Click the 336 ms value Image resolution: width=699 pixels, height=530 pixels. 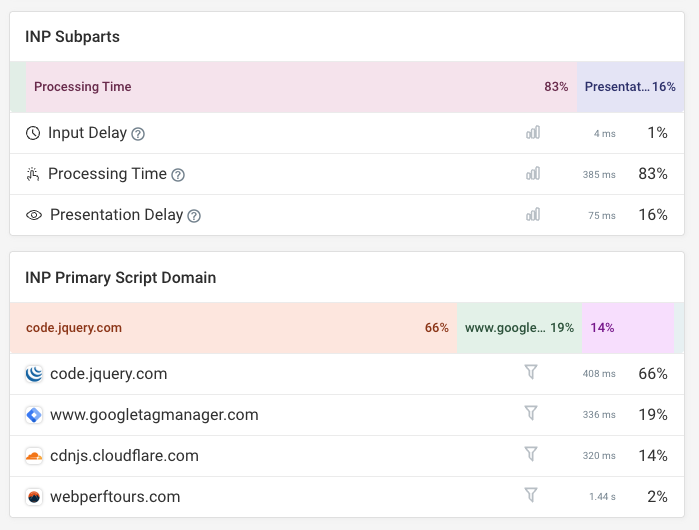(x=599, y=415)
